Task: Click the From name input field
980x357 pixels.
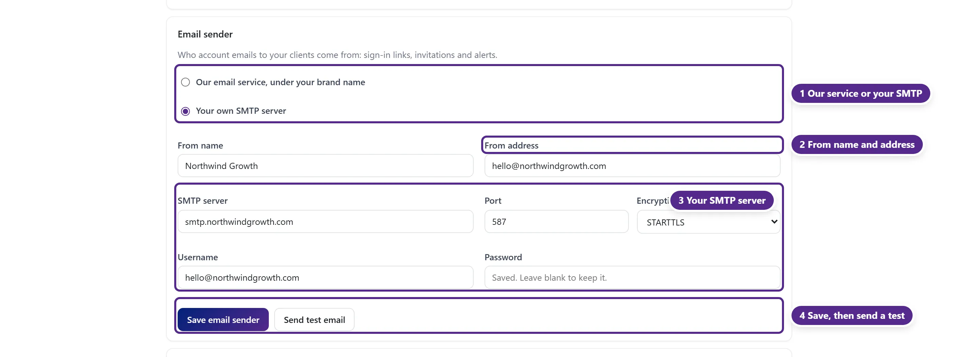Action: (x=325, y=166)
